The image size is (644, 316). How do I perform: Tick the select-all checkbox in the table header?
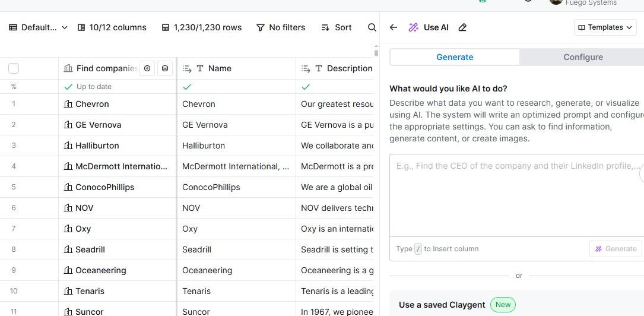pos(14,69)
